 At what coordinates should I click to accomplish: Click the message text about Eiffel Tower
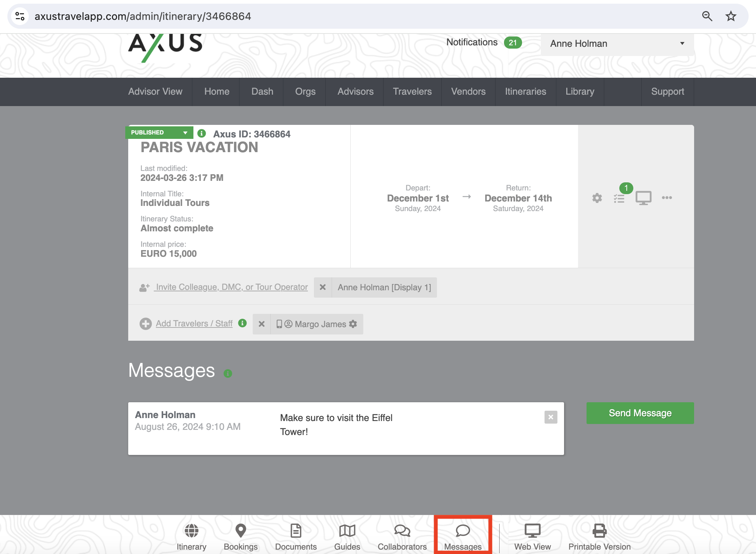click(336, 425)
